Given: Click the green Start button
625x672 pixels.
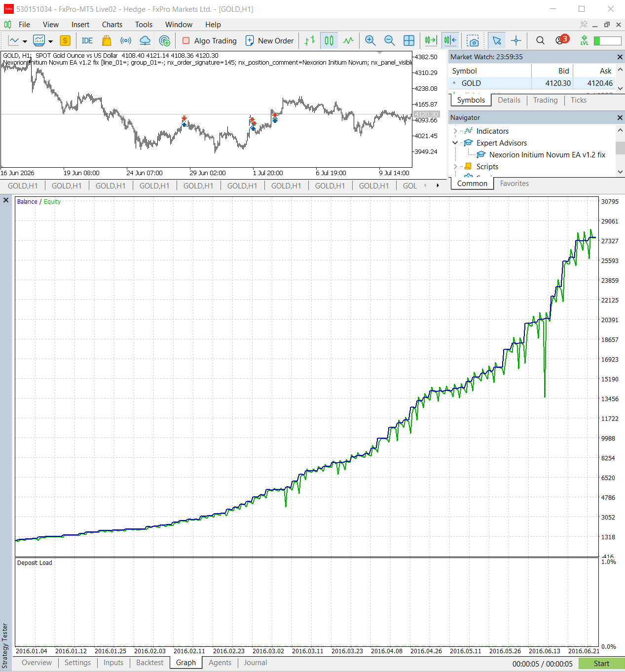Looking at the screenshot, I should (601, 664).
